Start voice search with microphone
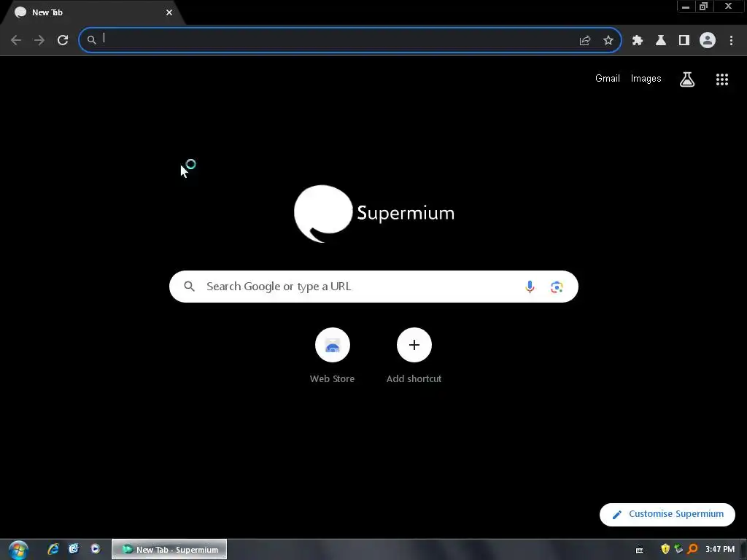747x560 pixels. coord(530,287)
